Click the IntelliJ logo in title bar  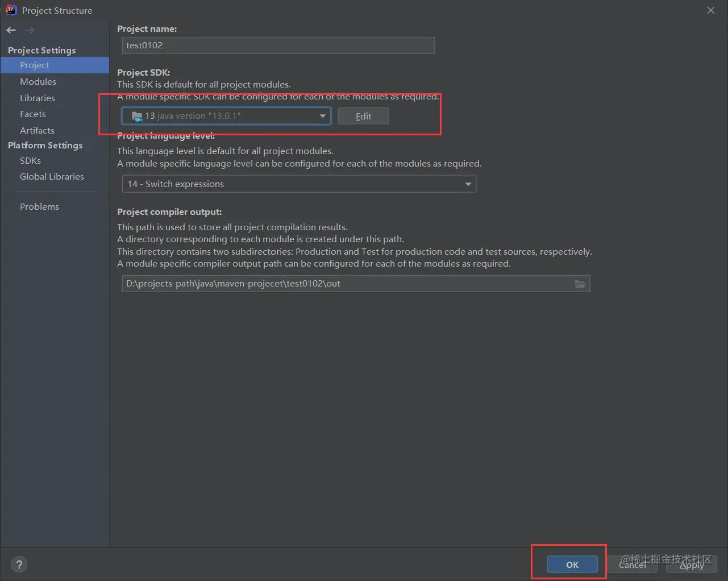click(11, 10)
